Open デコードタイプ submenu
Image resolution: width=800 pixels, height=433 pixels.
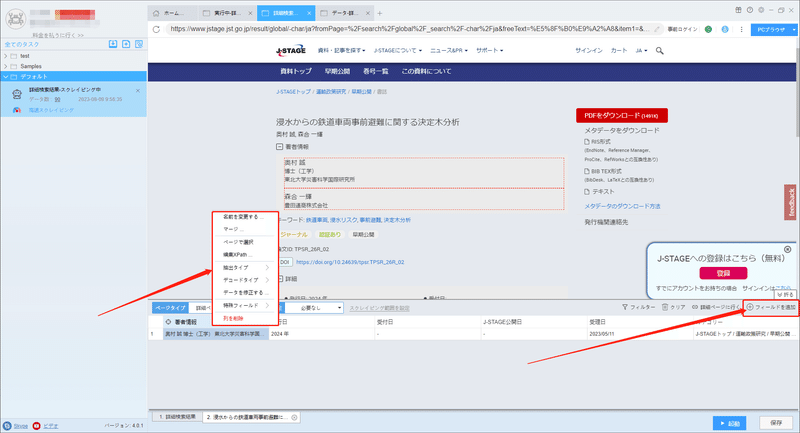coord(245,280)
